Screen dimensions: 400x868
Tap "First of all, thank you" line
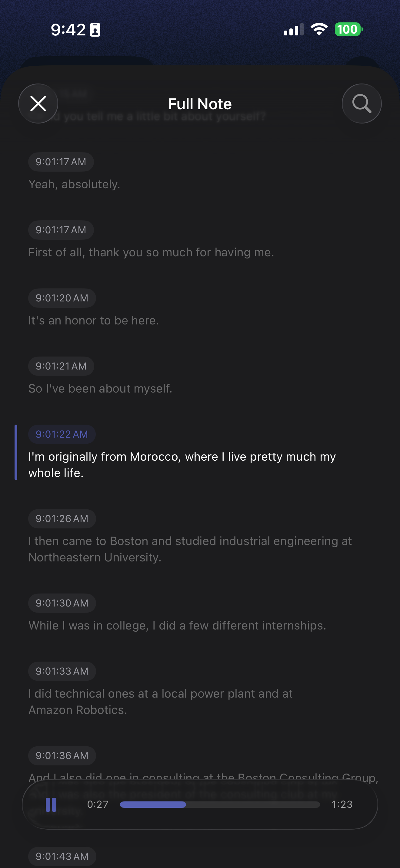151,252
